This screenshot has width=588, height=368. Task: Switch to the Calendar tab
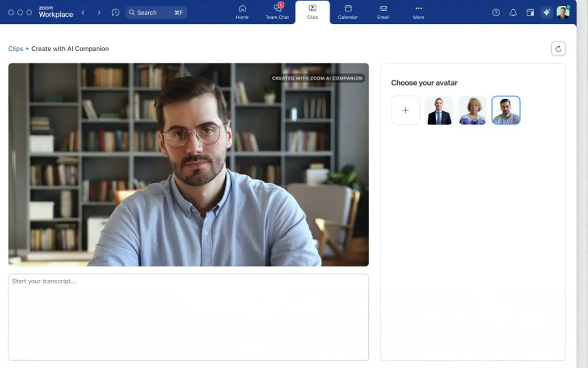point(348,12)
